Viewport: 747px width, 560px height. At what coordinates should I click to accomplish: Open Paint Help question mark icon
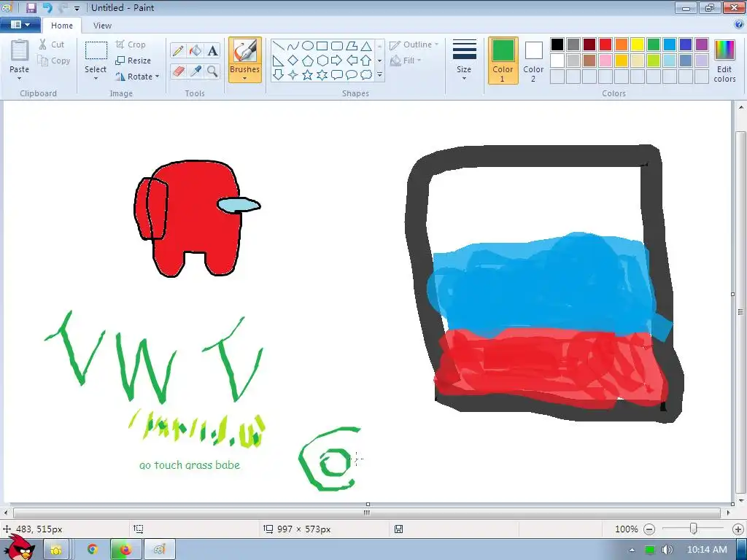tap(739, 24)
